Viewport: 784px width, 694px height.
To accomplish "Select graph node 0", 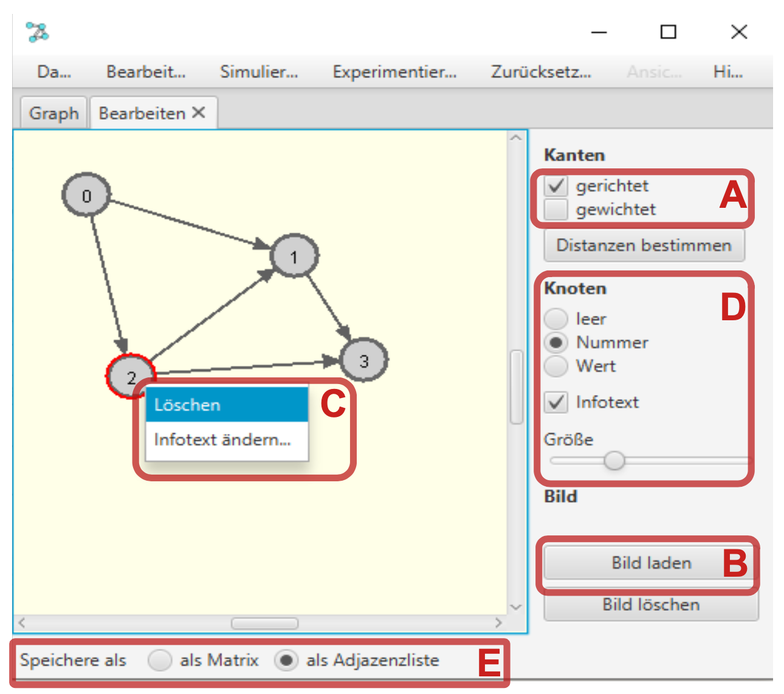I will (x=86, y=195).
